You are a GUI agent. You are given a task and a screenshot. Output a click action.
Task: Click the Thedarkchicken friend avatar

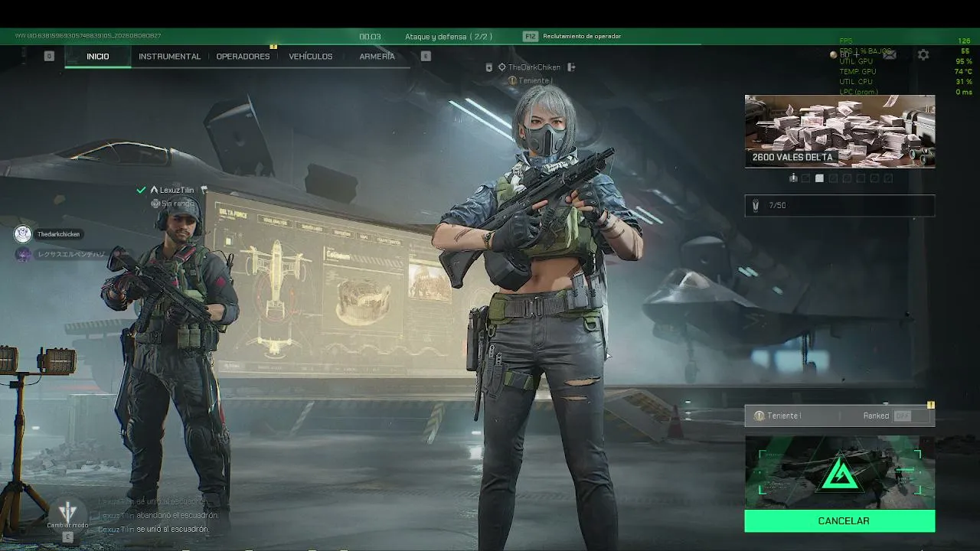click(23, 234)
